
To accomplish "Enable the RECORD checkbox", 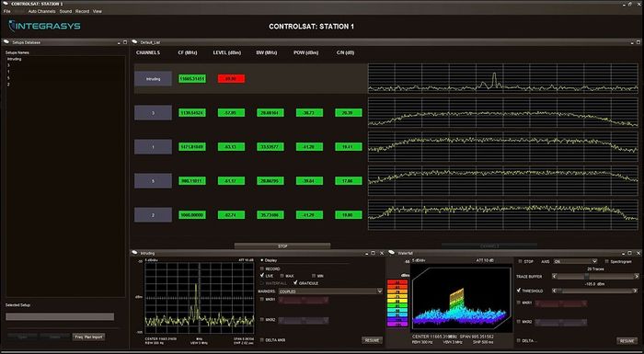I will click(262, 269).
